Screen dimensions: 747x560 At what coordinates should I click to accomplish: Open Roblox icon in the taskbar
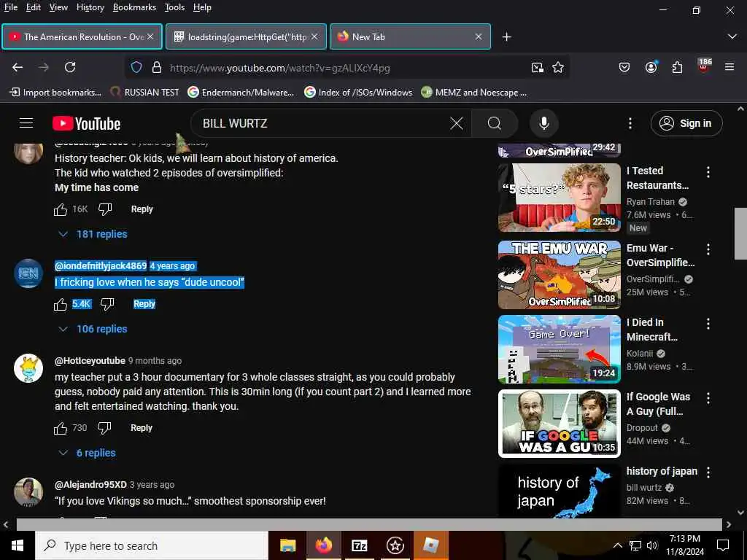click(430, 545)
